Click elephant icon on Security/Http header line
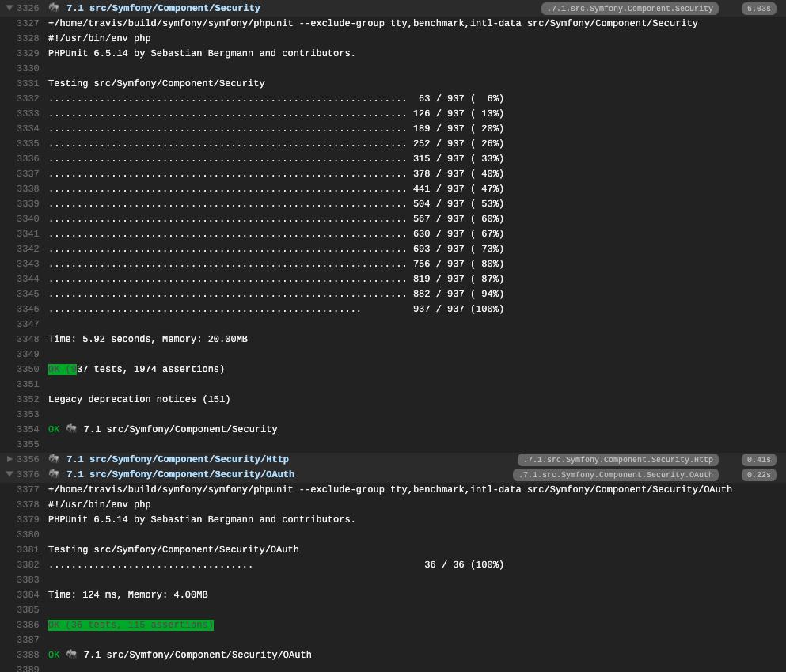The height and width of the screenshot is (672, 786). tap(54, 458)
